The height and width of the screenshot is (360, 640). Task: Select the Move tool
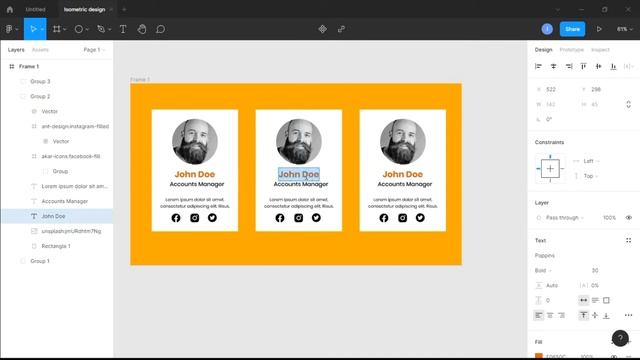33,29
